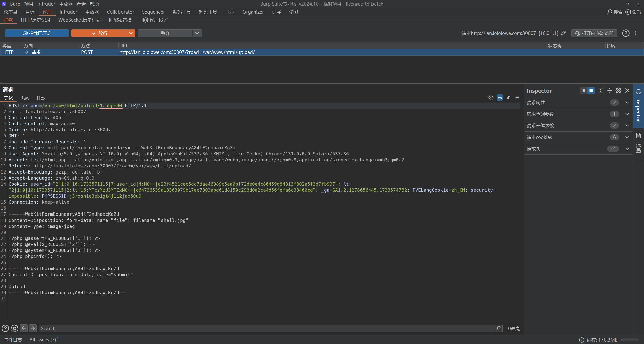644x344 pixels.
Task: Click 打开内嵌浏览器 button
Action: click(594, 33)
